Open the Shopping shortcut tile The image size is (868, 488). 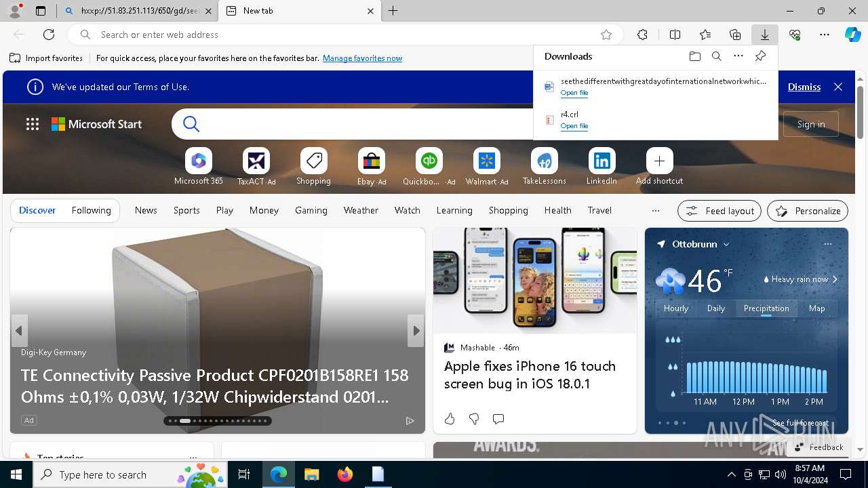pos(313,167)
